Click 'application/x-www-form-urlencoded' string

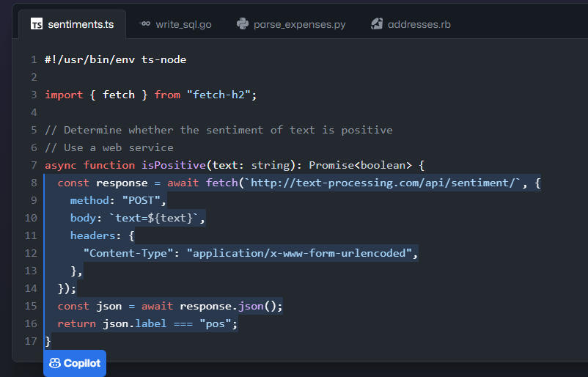[299, 254]
